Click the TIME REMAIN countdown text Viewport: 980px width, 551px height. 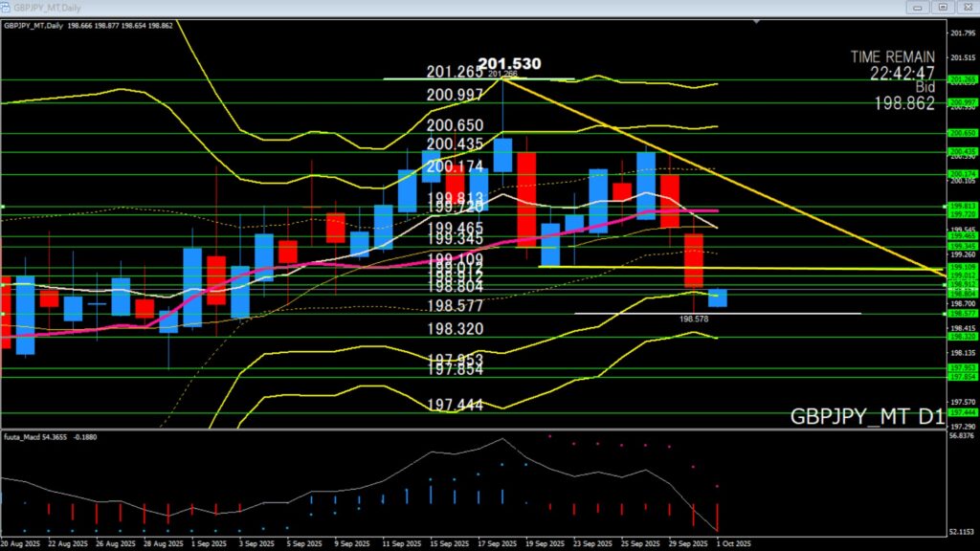(x=892, y=64)
